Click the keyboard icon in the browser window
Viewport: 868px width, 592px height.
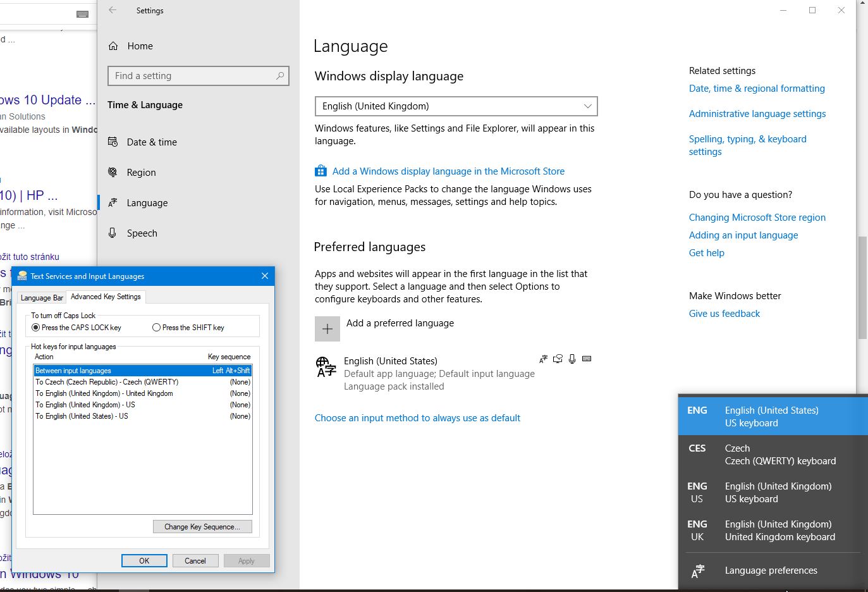83,14
